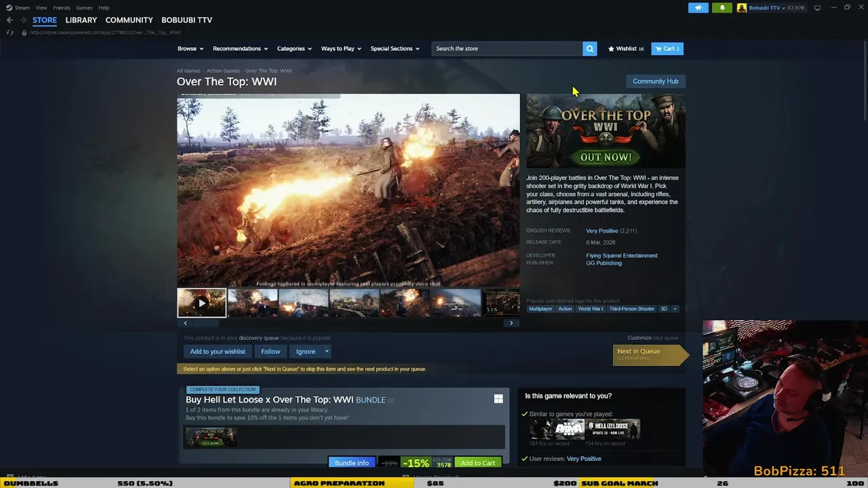Select the Action tag
Screen dimensions: 868x488
(x=565, y=308)
